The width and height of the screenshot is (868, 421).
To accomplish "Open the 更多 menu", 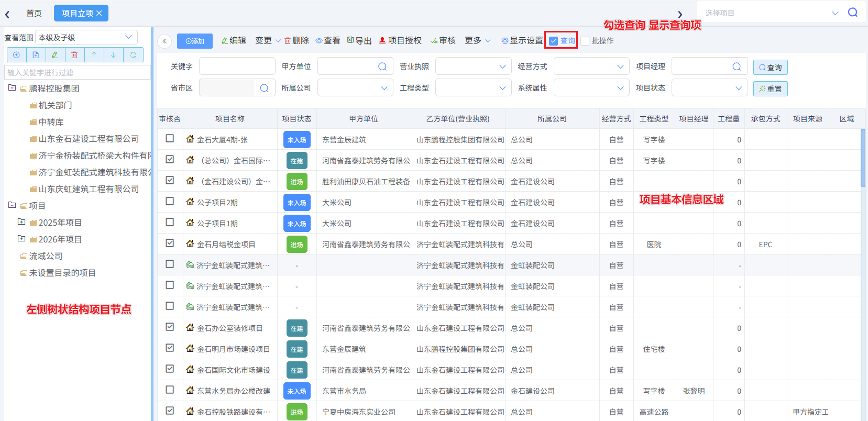I will (477, 41).
